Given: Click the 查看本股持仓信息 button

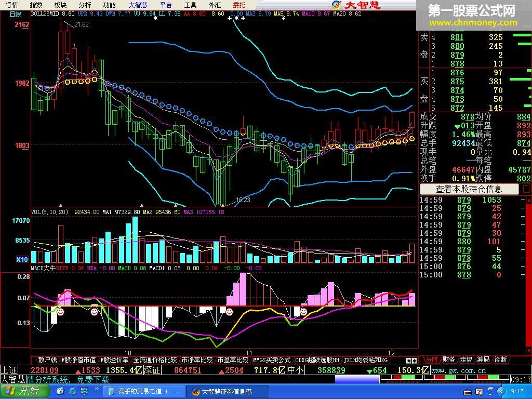Looking at the screenshot, I should 469,189.
